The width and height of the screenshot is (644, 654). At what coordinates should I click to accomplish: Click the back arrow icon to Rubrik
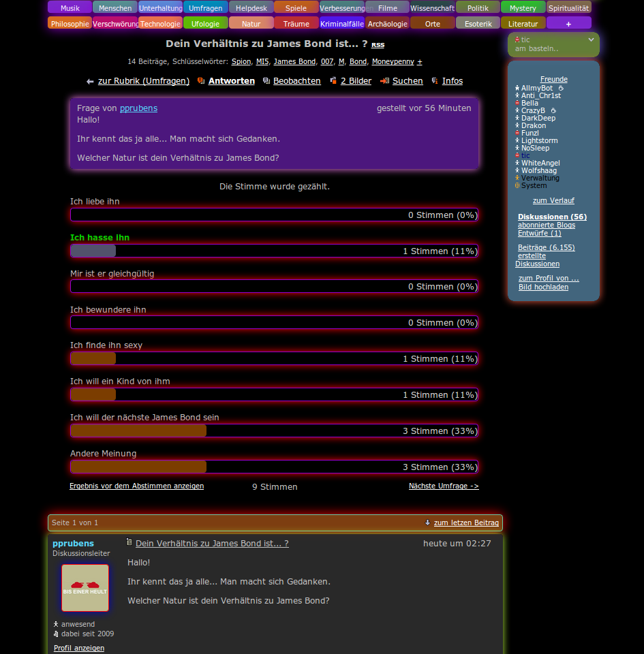[90, 82]
